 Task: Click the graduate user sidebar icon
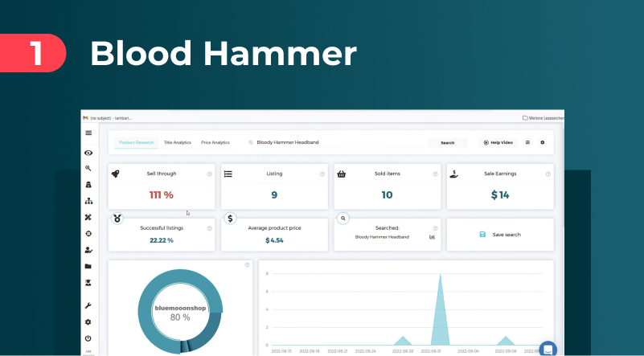point(88,283)
